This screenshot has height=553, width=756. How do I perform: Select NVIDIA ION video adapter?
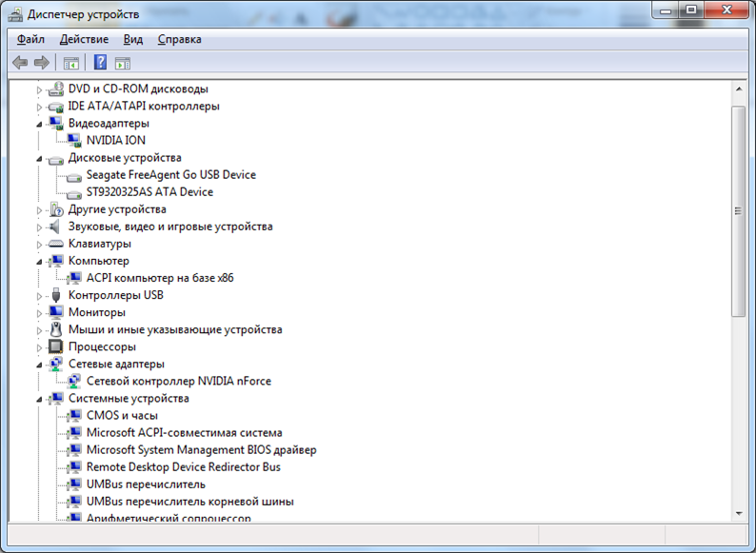click(116, 140)
